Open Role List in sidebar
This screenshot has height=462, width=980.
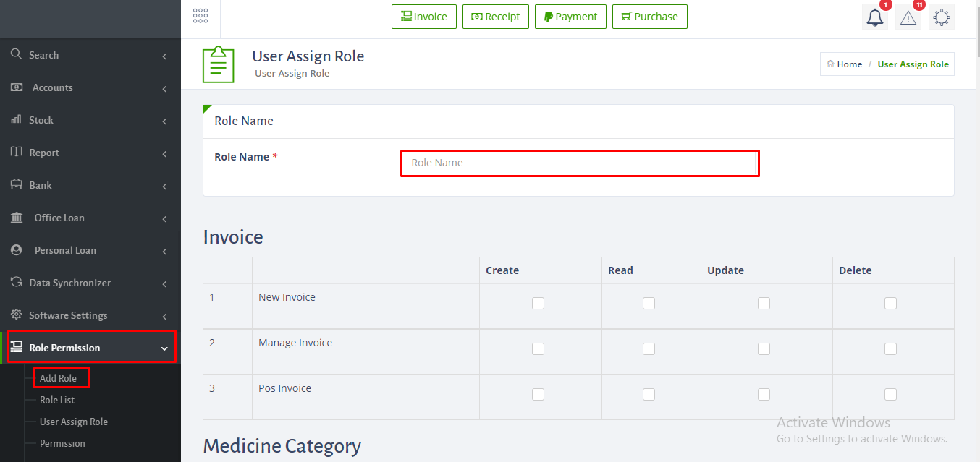point(57,400)
